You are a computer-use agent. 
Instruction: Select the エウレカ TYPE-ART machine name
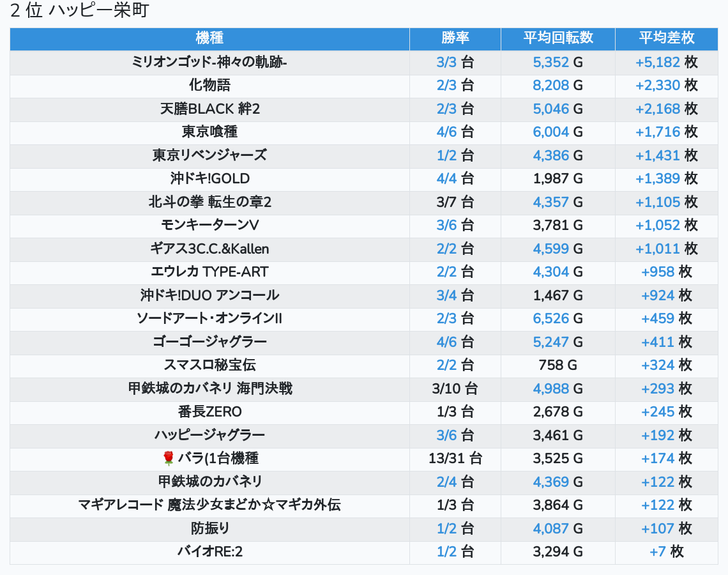point(209,272)
